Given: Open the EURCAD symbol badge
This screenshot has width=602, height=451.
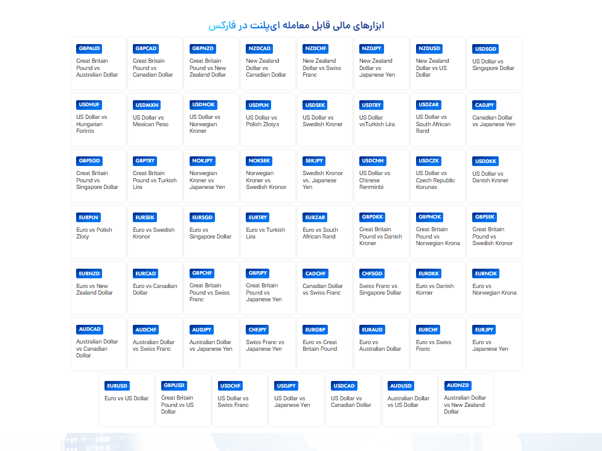Looking at the screenshot, I should pos(146,273).
